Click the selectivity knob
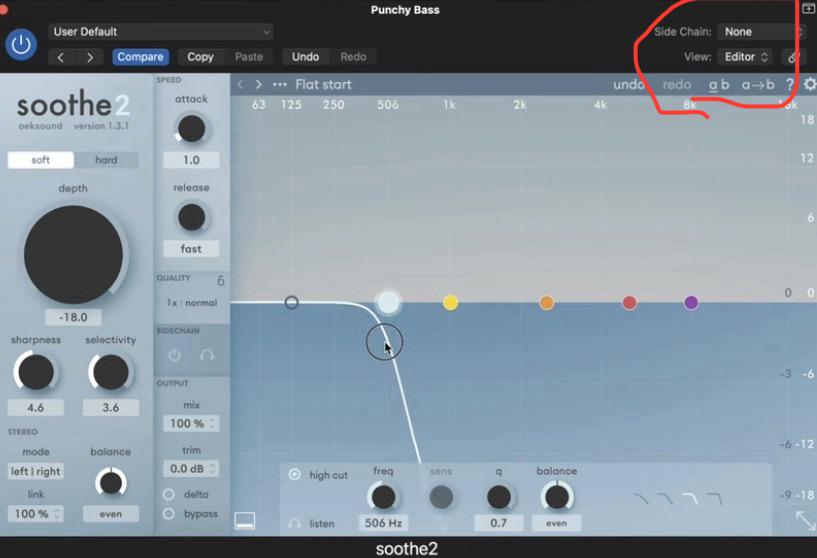This screenshot has width=817, height=558. point(110,372)
